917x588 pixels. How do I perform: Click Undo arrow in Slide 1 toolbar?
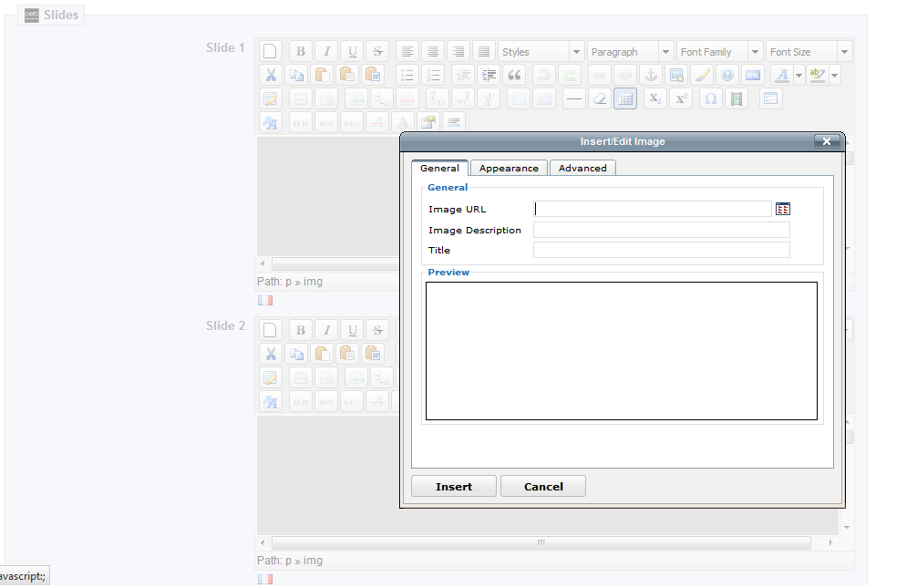tap(544, 75)
